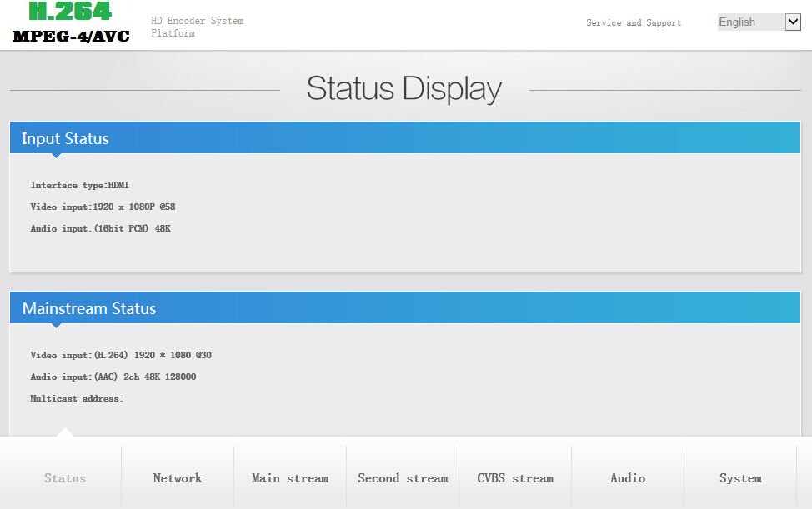Open the Service and Support link
812x509 pixels.
pyautogui.click(x=633, y=22)
